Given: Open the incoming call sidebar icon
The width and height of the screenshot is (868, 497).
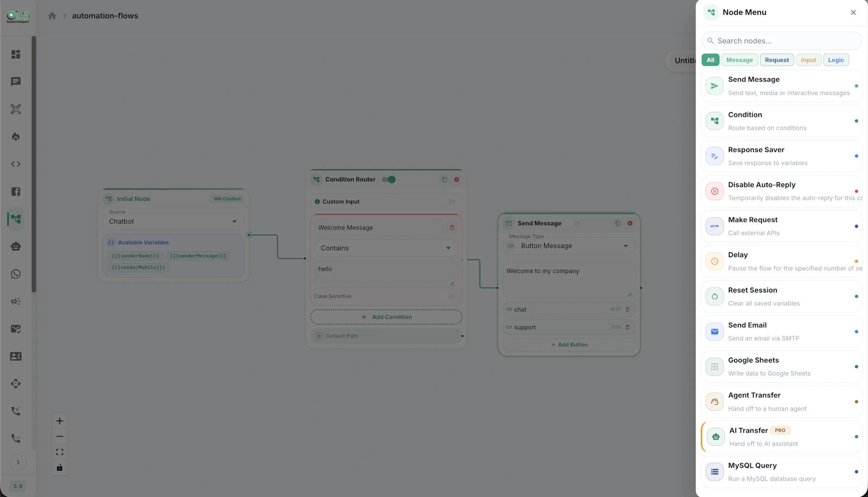Looking at the screenshot, I should (x=16, y=411).
